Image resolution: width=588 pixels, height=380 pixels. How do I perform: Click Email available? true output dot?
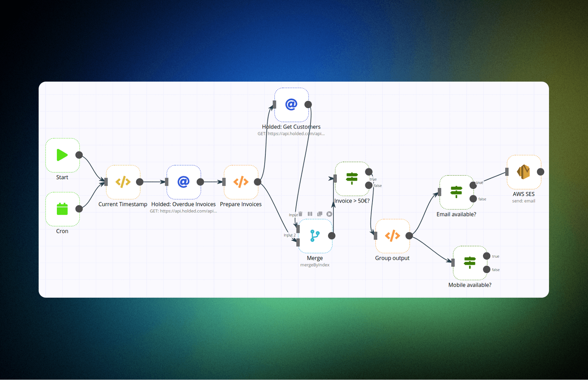tap(473, 185)
